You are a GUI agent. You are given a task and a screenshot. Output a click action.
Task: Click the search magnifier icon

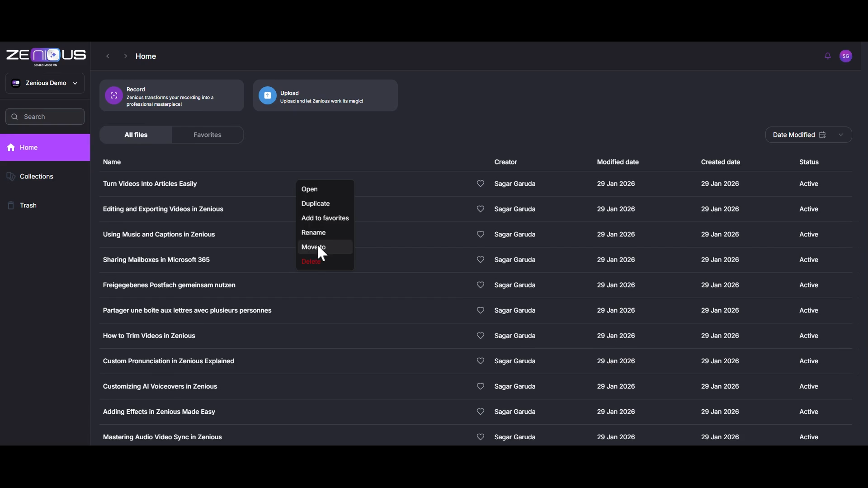(14, 117)
